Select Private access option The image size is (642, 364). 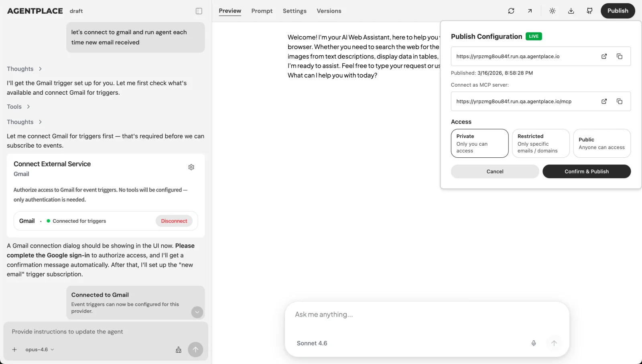pyautogui.click(x=479, y=143)
